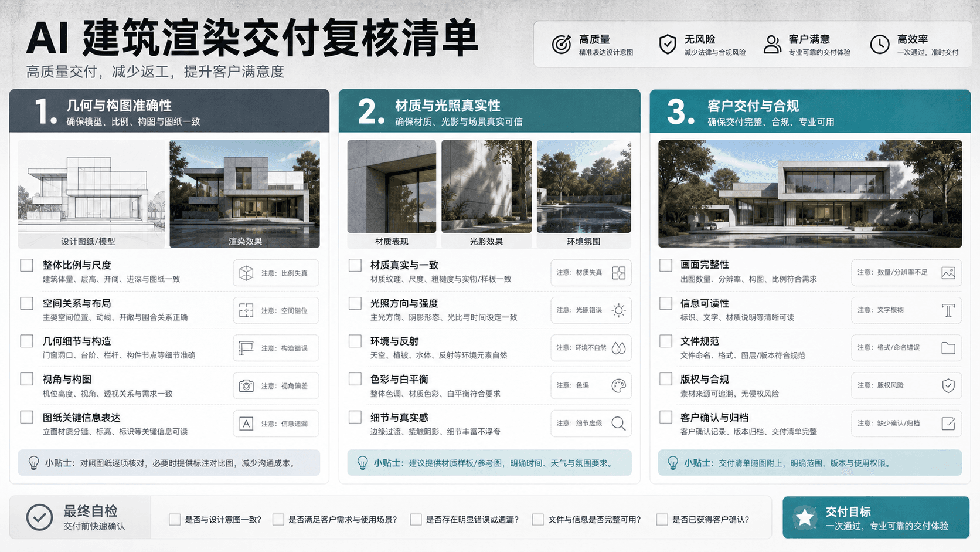Click the 最终自检 checkmark circle icon
Image resolution: width=980 pixels, height=552 pixels.
[x=39, y=517]
